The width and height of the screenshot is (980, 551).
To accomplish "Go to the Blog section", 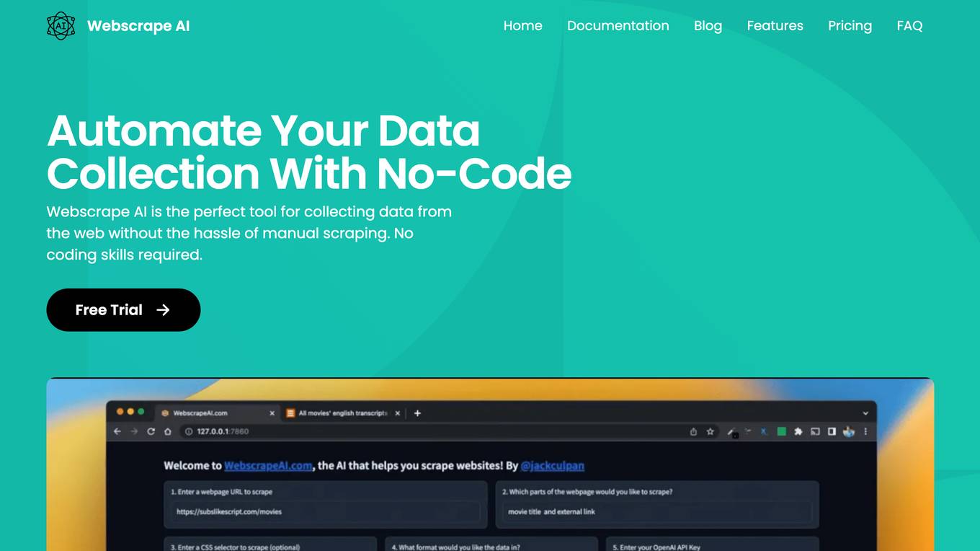I will pos(708,26).
